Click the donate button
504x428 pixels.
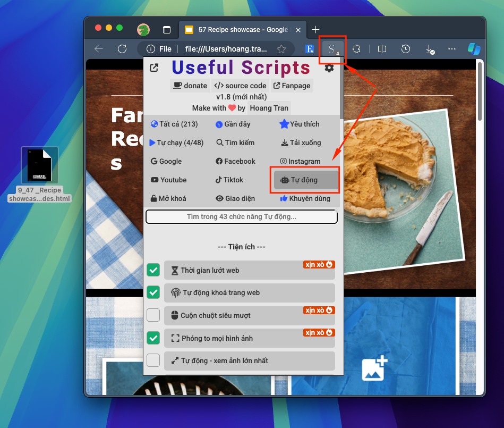(190, 86)
